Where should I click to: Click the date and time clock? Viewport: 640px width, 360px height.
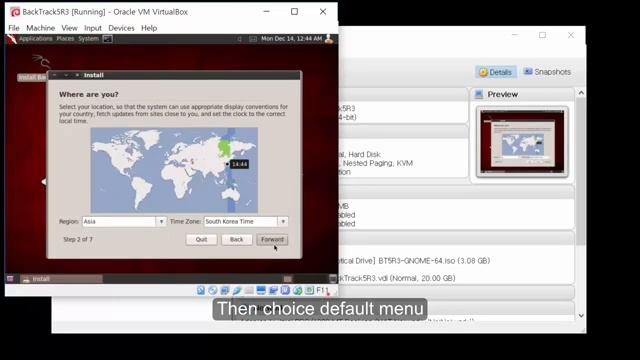point(291,39)
